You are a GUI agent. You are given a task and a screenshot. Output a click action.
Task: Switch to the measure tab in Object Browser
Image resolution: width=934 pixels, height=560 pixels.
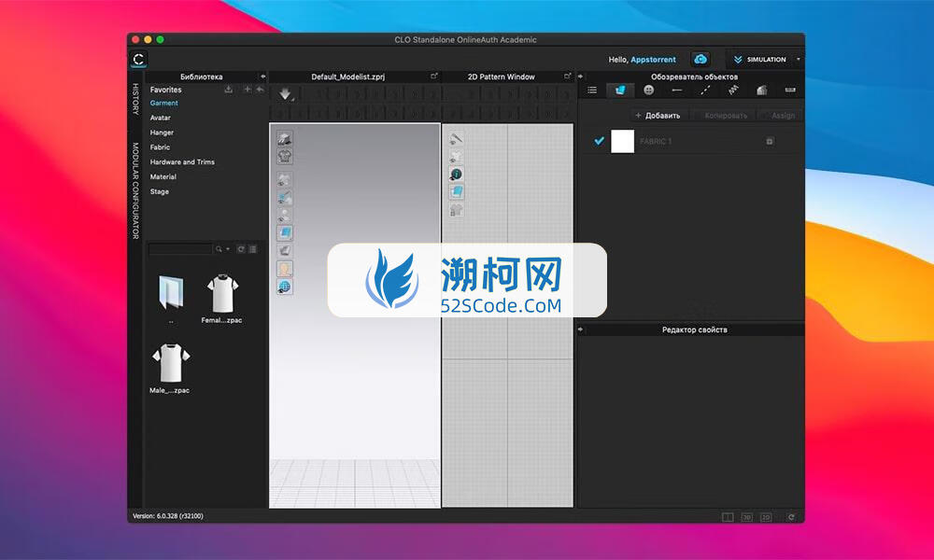[790, 90]
